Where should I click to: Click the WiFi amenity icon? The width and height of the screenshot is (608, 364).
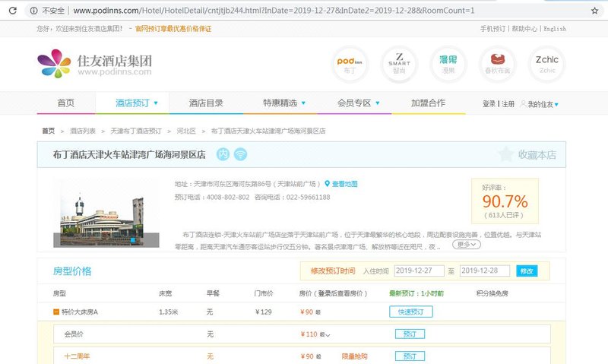pos(241,154)
